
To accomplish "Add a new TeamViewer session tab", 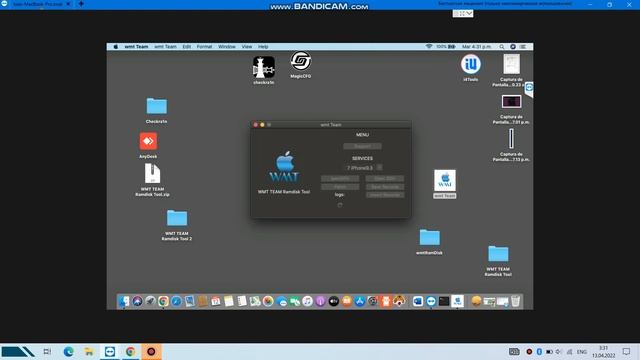I will (81, 4).
